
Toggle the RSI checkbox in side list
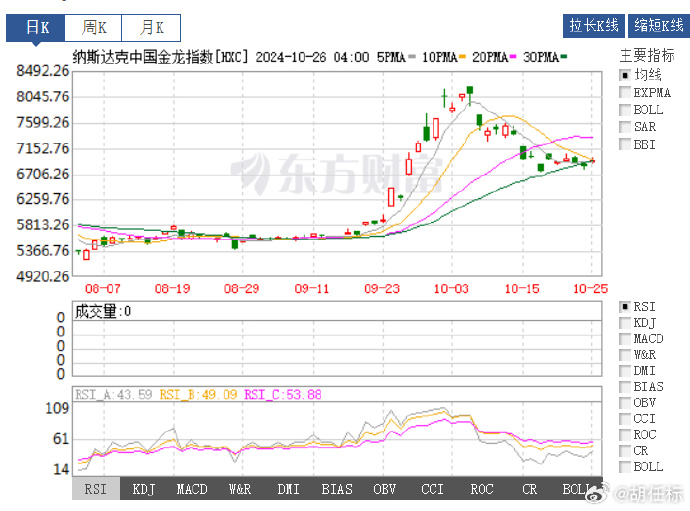(x=625, y=307)
